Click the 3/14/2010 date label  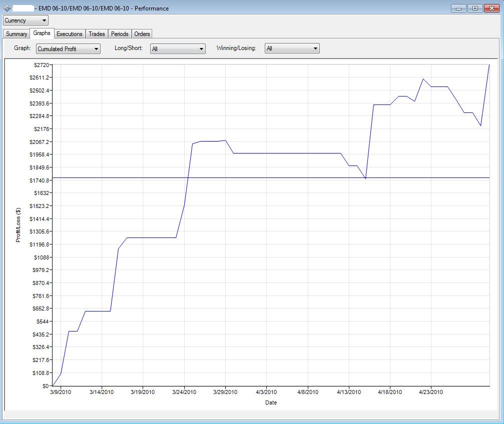pyautogui.click(x=102, y=392)
